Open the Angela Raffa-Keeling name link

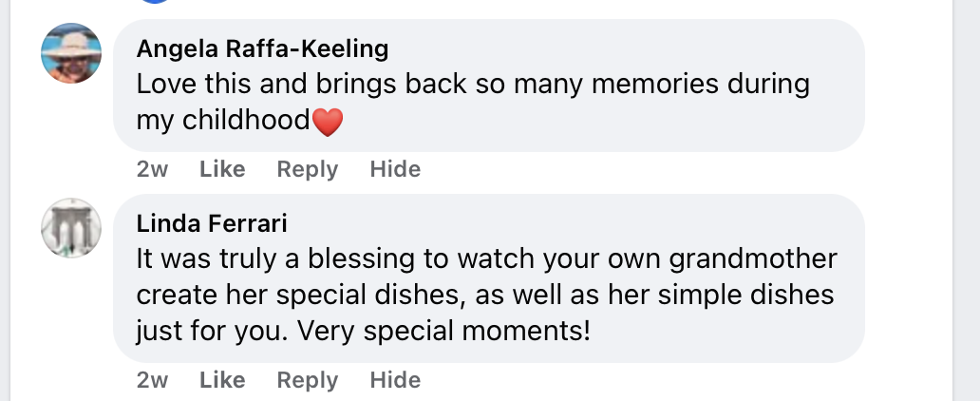click(x=262, y=48)
